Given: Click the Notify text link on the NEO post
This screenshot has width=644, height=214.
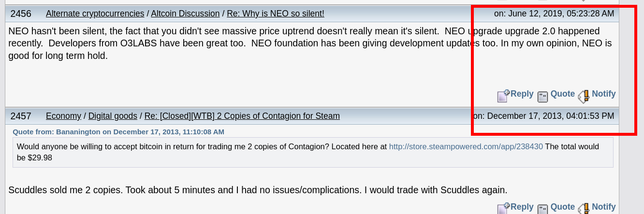Looking at the screenshot, I should pyautogui.click(x=604, y=94).
